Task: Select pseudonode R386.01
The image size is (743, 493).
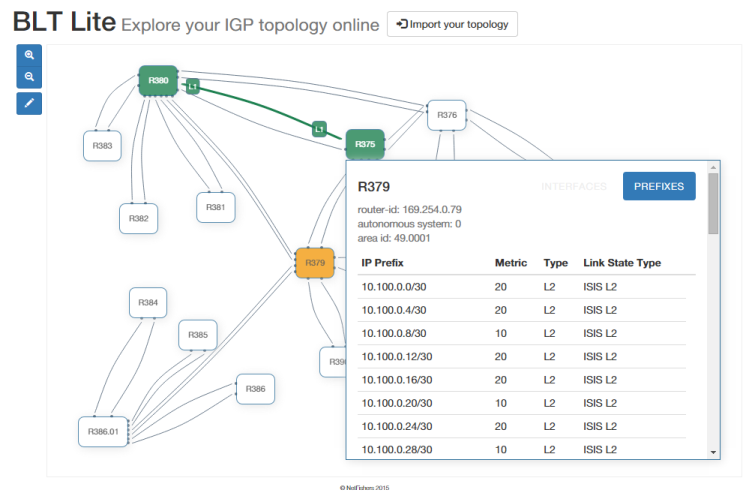Action: [103, 431]
